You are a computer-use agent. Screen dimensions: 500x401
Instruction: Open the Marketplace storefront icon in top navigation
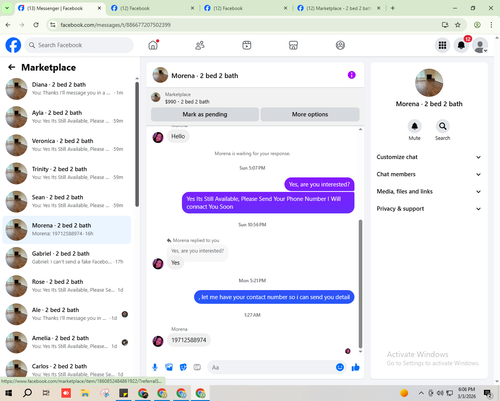[x=293, y=45]
